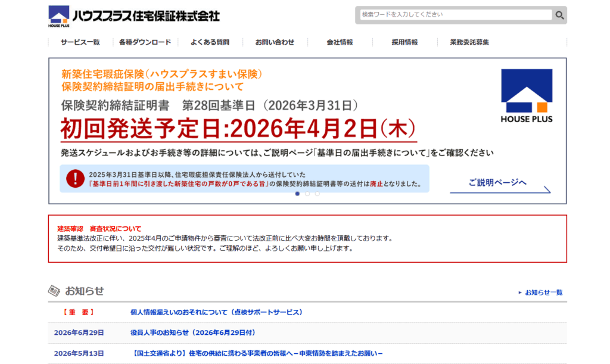Select the first carousel dot
Screen dimensions: 610x364
pos(298,194)
